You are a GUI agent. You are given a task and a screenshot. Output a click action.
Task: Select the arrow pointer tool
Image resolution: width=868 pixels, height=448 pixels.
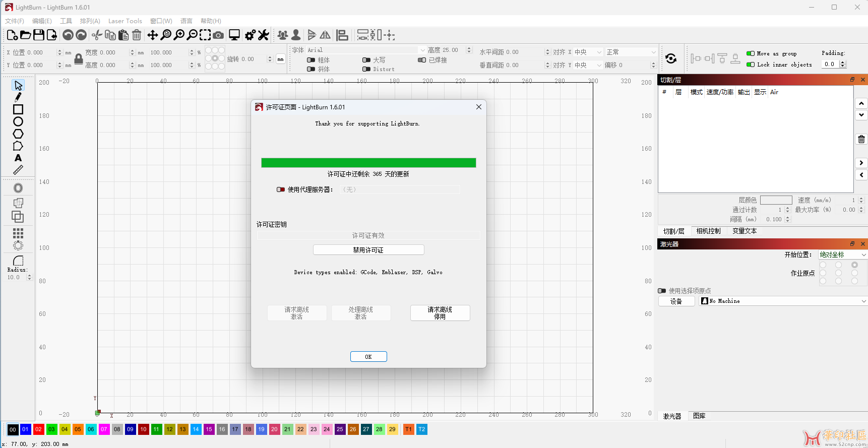tap(18, 85)
